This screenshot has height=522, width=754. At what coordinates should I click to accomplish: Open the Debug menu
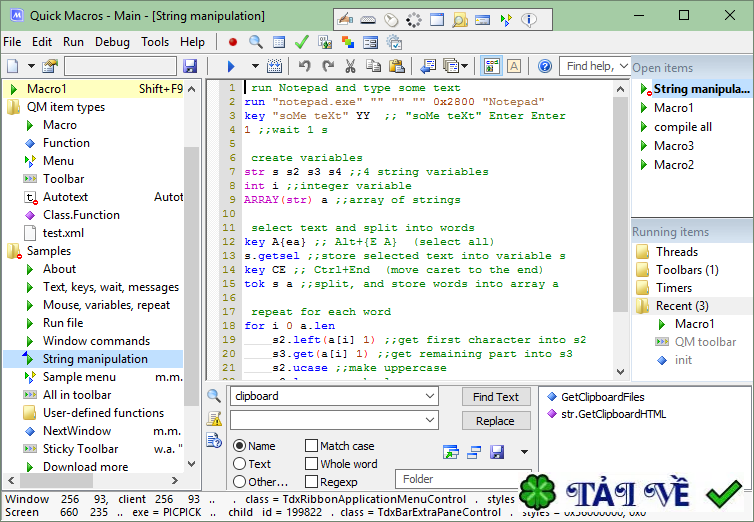tap(112, 42)
